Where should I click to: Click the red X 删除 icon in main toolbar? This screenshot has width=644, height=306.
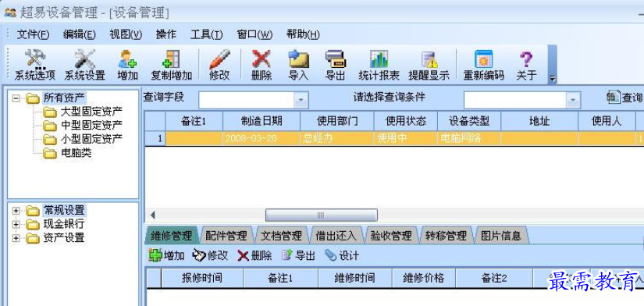tap(262, 65)
